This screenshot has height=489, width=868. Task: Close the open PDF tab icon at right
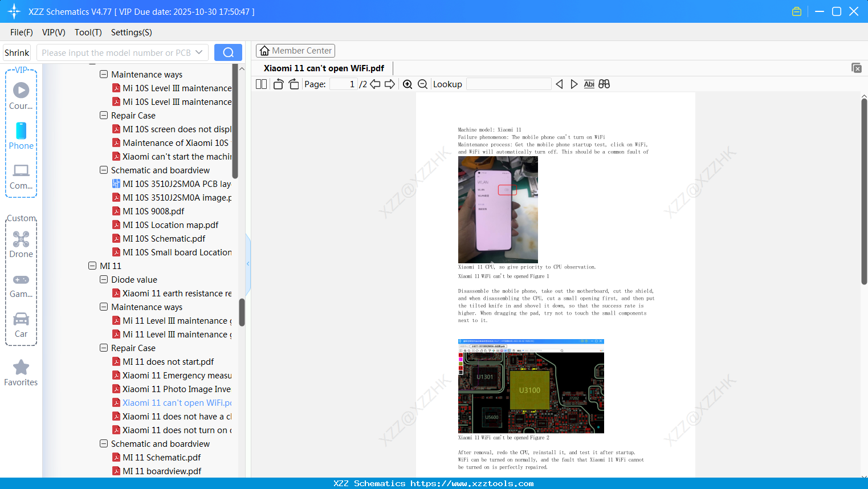coord(856,68)
